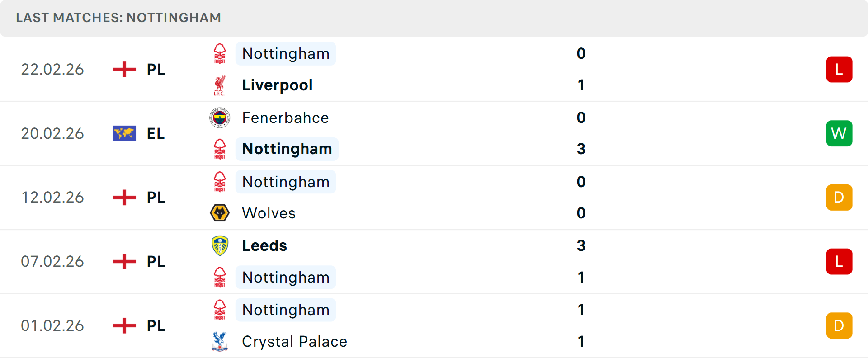This screenshot has height=358, width=868.
Task: Click the Crystal Palace club crest icon
Action: click(x=220, y=342)
